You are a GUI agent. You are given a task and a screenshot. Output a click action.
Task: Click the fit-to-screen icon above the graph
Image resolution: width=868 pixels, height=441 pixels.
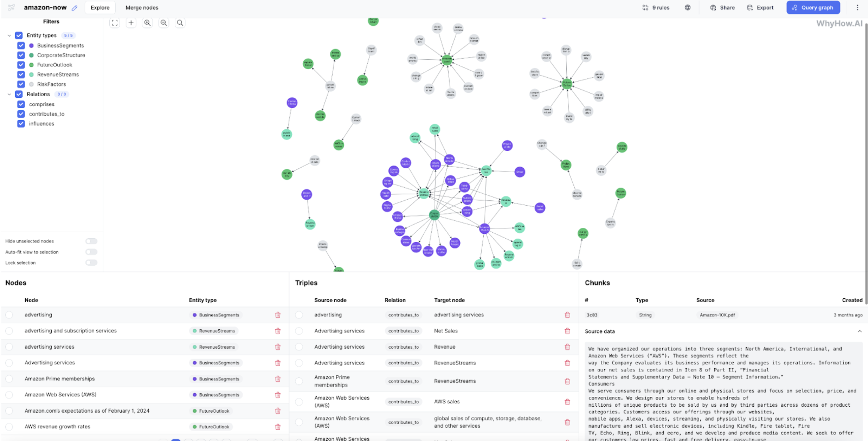(x=115, y=23)
